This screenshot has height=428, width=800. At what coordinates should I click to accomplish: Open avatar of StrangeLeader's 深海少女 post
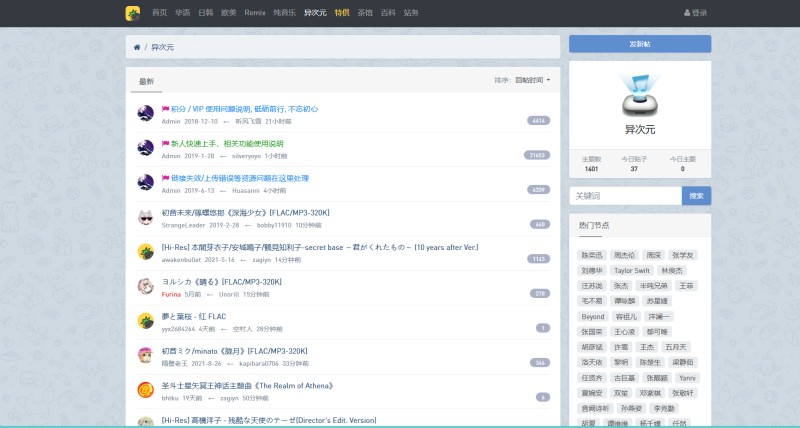pyautogui.click(x=145, y=217)
